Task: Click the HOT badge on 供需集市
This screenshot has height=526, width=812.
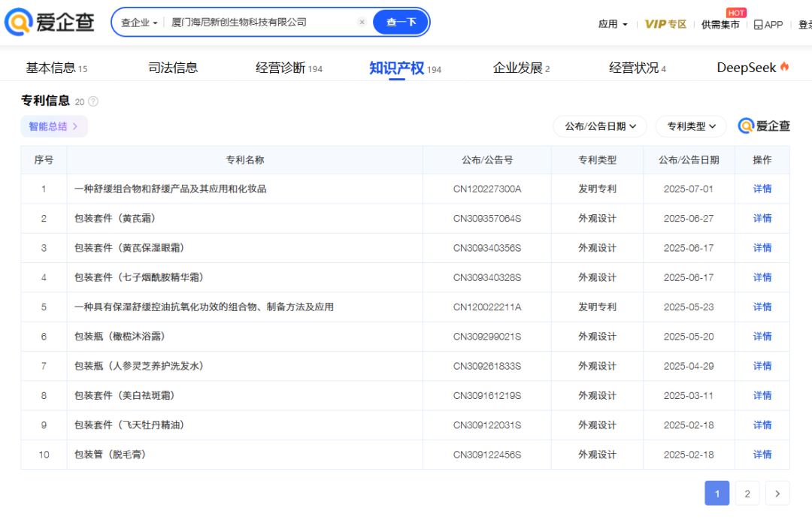Action: 736,13
